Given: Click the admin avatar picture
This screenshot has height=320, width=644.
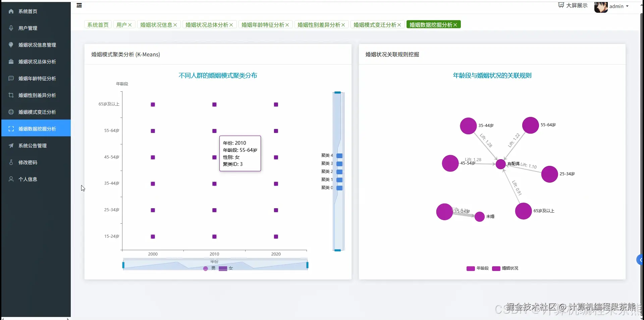Looking at the screenshot, I should (601, 7).
